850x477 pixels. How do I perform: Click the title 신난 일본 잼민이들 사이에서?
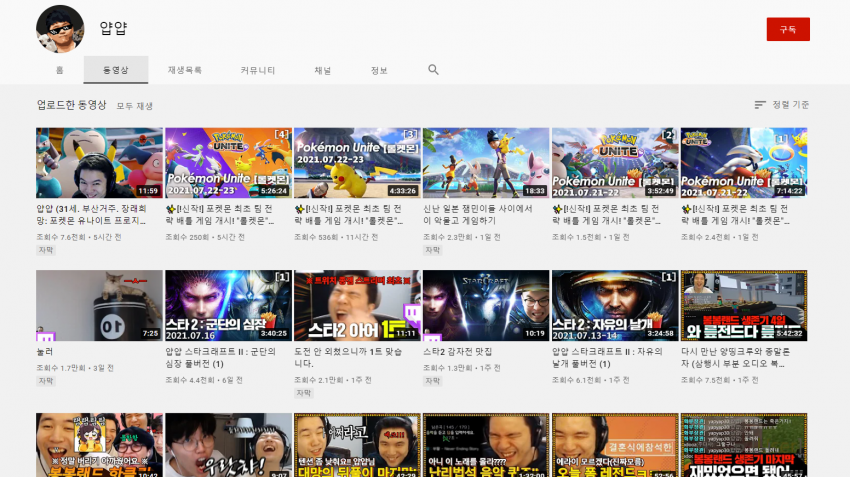coord(478,215)
